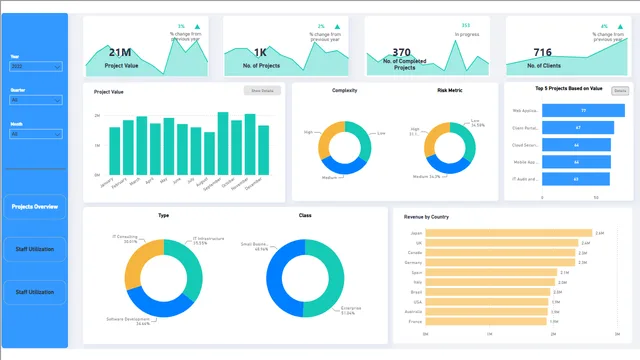This screenshot has width=640, height=360.
Task: Click the Top 5 Projects Based on Value title
Action: point(569,89)
